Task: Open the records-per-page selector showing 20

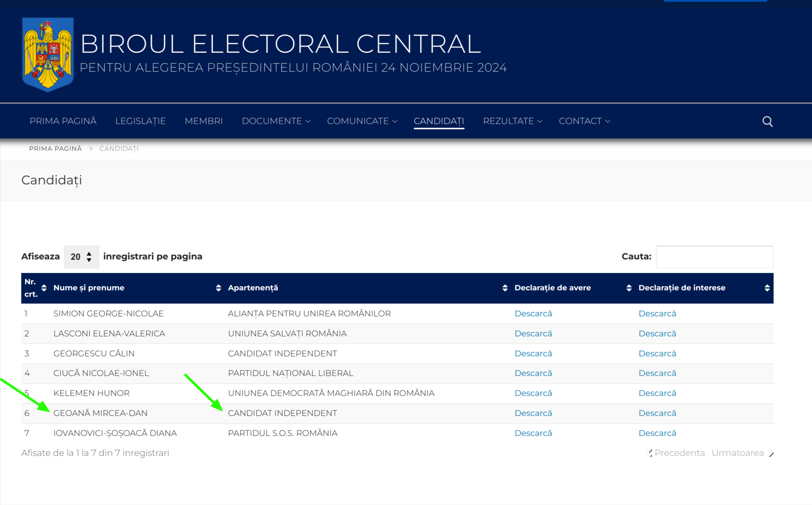Action: click(x=81, y=257)
